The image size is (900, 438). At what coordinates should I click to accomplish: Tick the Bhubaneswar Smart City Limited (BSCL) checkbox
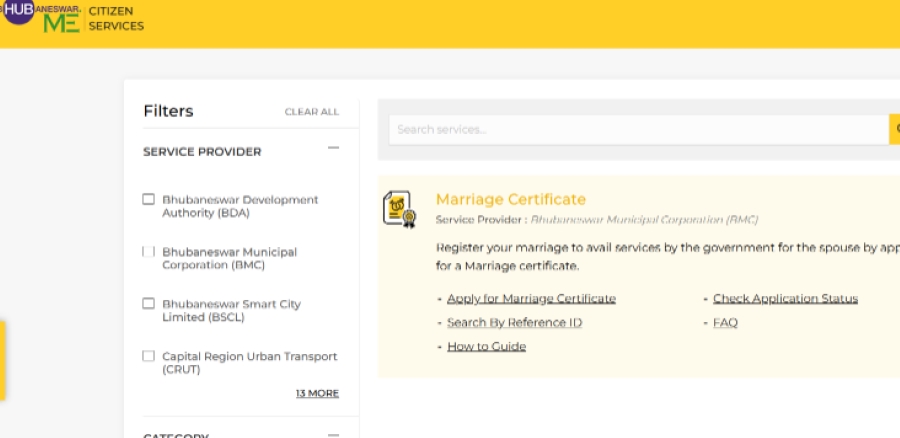point(149,303)
